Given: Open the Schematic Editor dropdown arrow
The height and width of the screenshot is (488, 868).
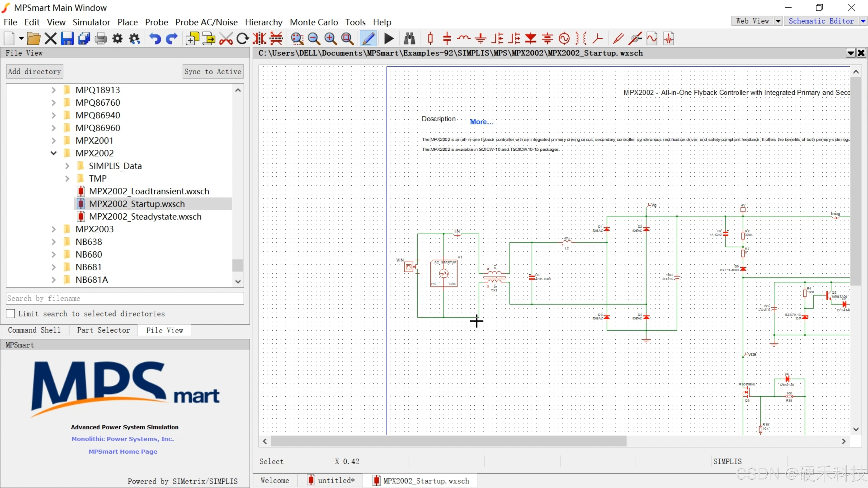Looking at the screenshot, I should click(863, 21).
